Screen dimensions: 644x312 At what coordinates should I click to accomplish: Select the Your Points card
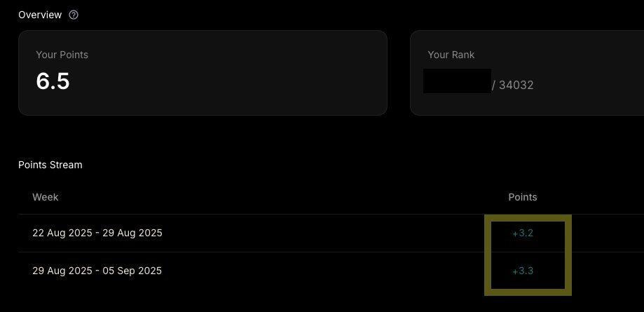click(x=203, y=73)
